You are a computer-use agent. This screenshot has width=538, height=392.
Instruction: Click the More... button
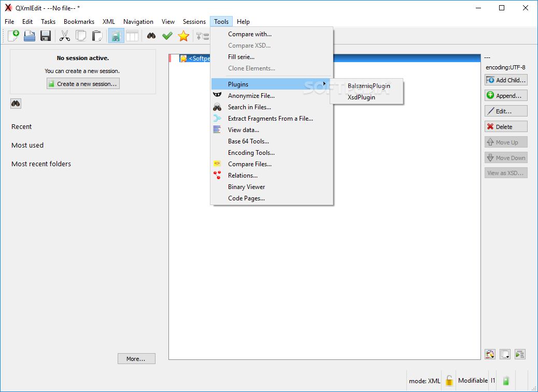coord(136,359)
